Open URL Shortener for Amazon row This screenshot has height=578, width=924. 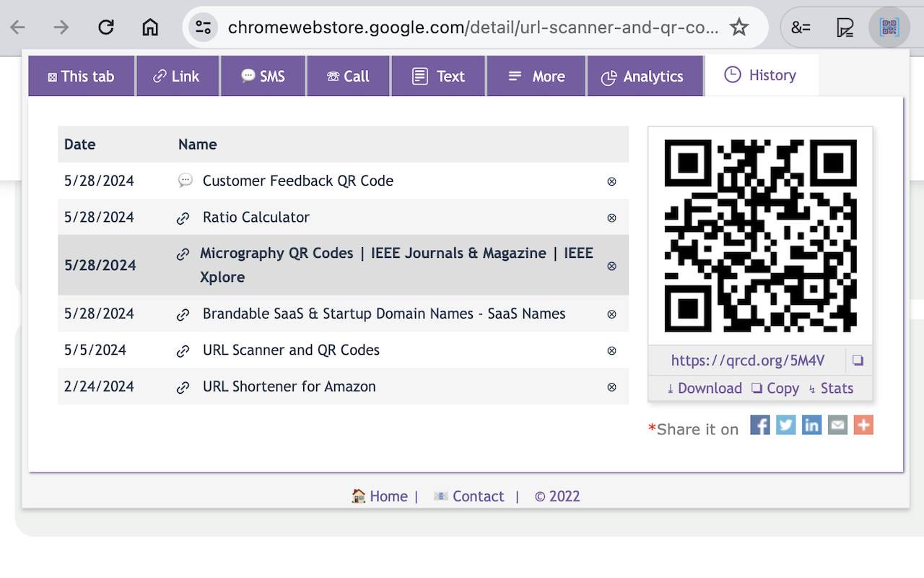pos(343,387)
